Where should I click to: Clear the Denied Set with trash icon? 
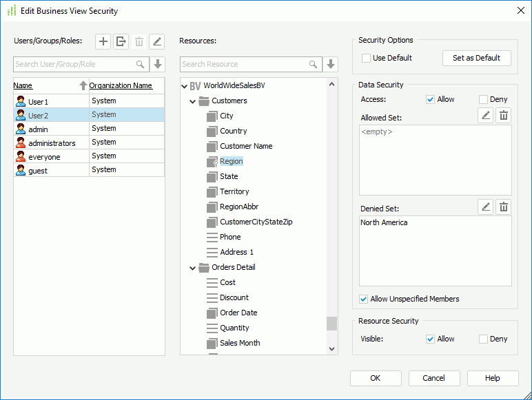click(x=504, y=207)
